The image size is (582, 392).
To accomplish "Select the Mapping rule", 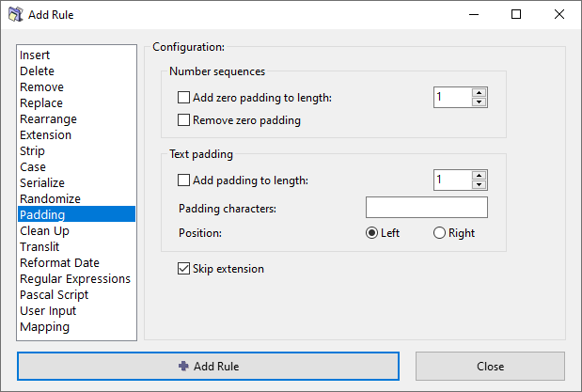I will coord(76,326).
